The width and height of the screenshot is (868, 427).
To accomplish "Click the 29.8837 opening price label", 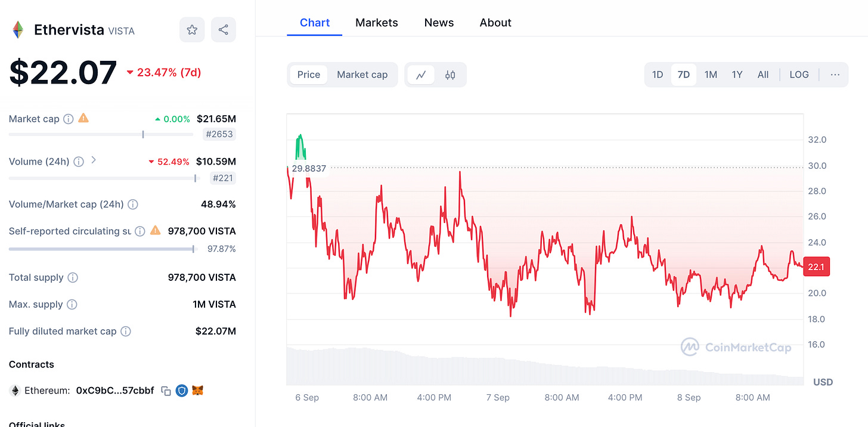I will point(309,169).
